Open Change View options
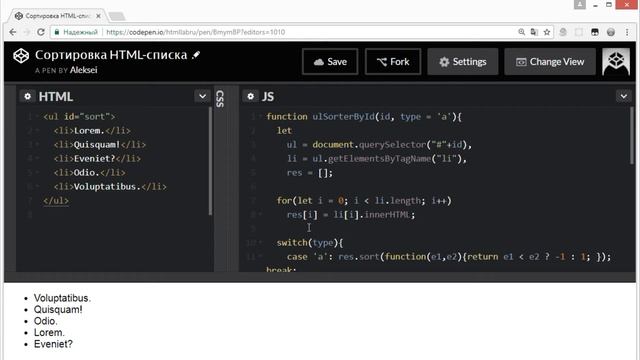The height and width of the screenshot is (360, 640). click(x=550, y=62)
